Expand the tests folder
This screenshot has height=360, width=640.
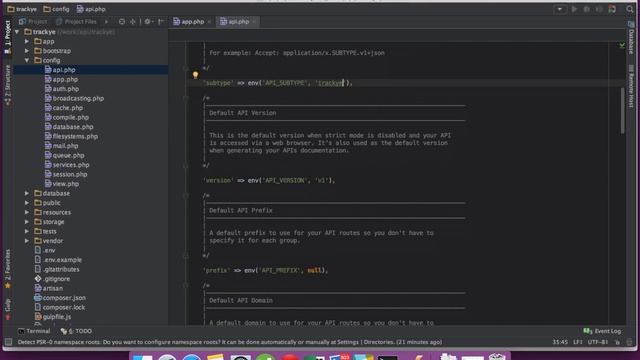[27, 231]
